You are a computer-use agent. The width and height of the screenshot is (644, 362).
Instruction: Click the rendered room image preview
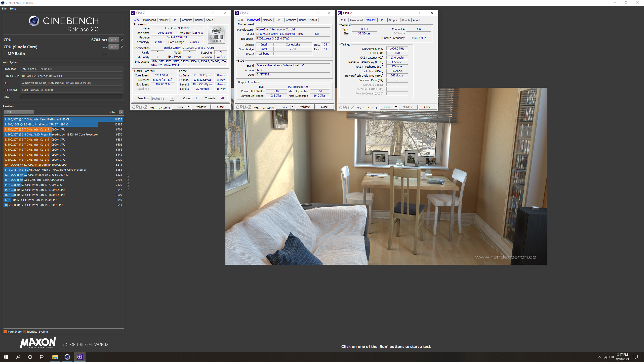pyautogui.click(x=386, y=176)
